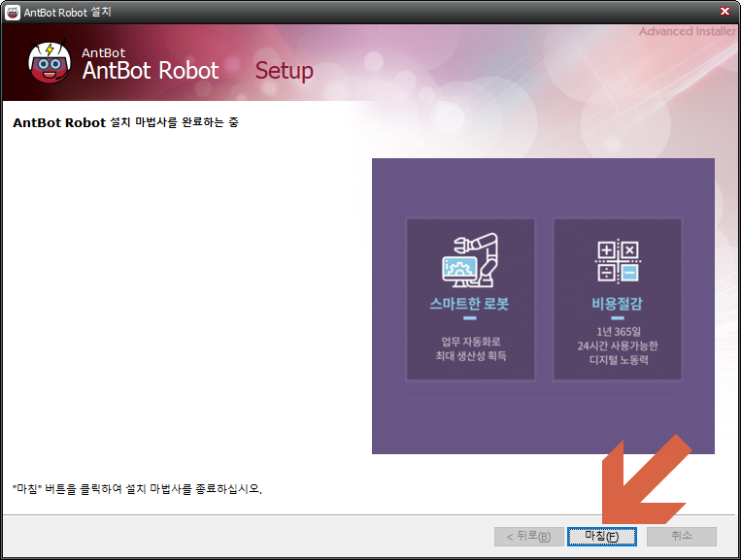Click the heading AntBot Robot 설치 마법사를 완료하는 중

tap(125, 122)
